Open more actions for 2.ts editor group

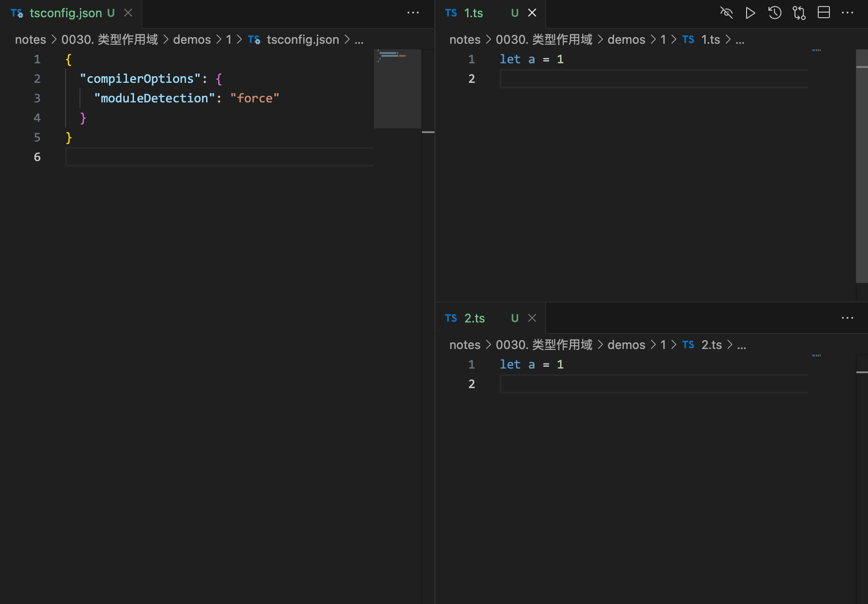coord(848,318)
